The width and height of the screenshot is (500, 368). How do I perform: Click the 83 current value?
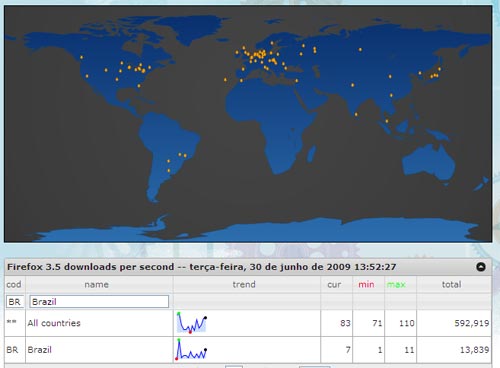point(345,323)
